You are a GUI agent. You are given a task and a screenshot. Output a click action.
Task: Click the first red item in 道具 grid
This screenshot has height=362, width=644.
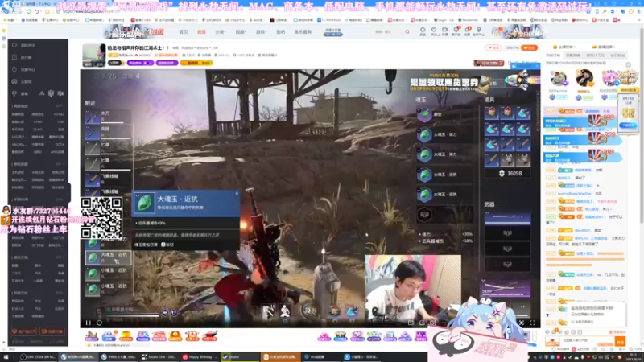[x=492, y=113]
